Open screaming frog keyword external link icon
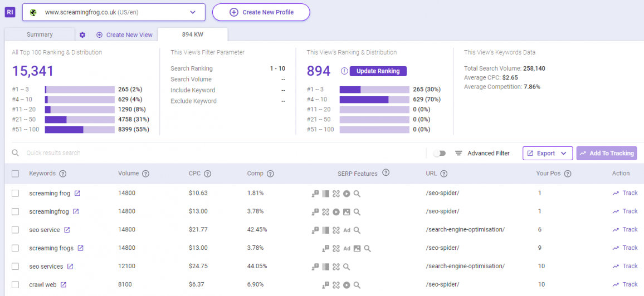The image size is (644, 296). click(77, 193)
